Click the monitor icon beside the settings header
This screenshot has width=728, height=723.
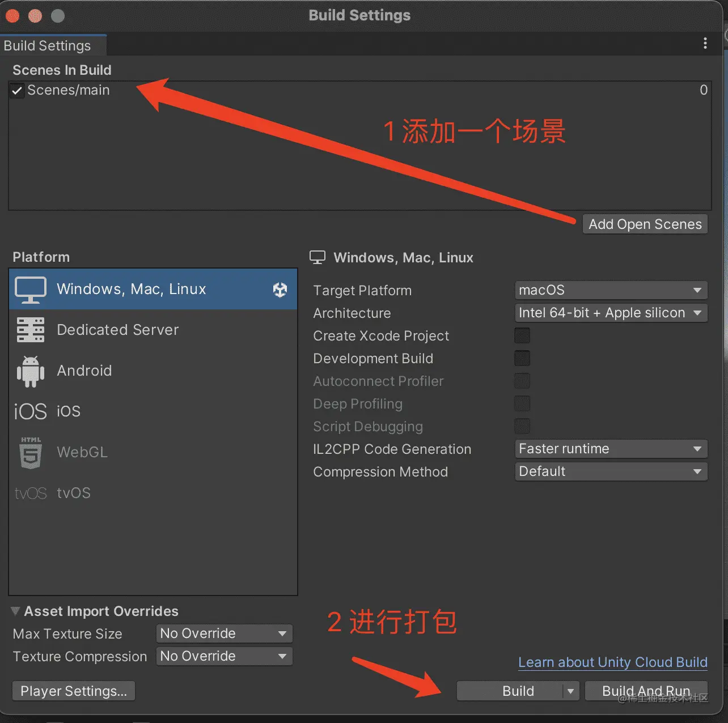tap(318, 258)
